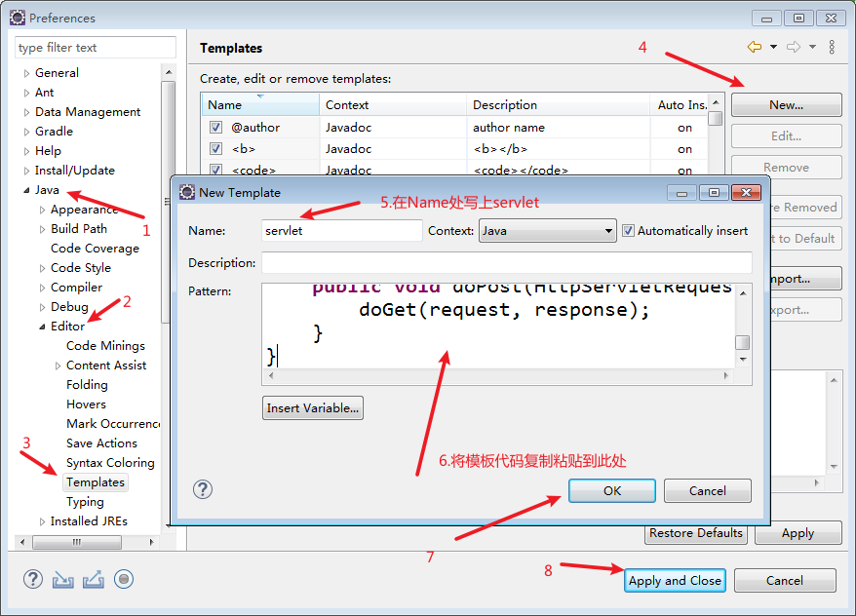Select Hovers tree item
This screenshot has width=856, height=616.
pos(86,404)
